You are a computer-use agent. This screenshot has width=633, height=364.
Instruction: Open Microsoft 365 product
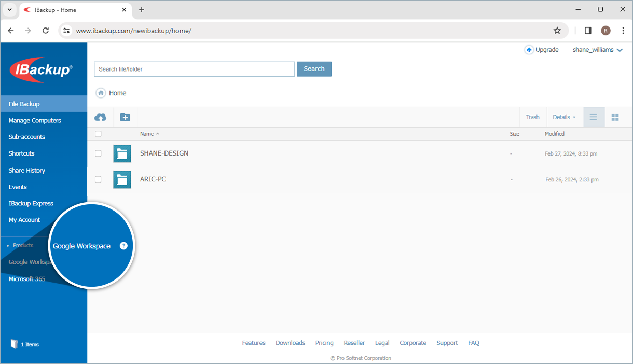(x=27, y=279)
